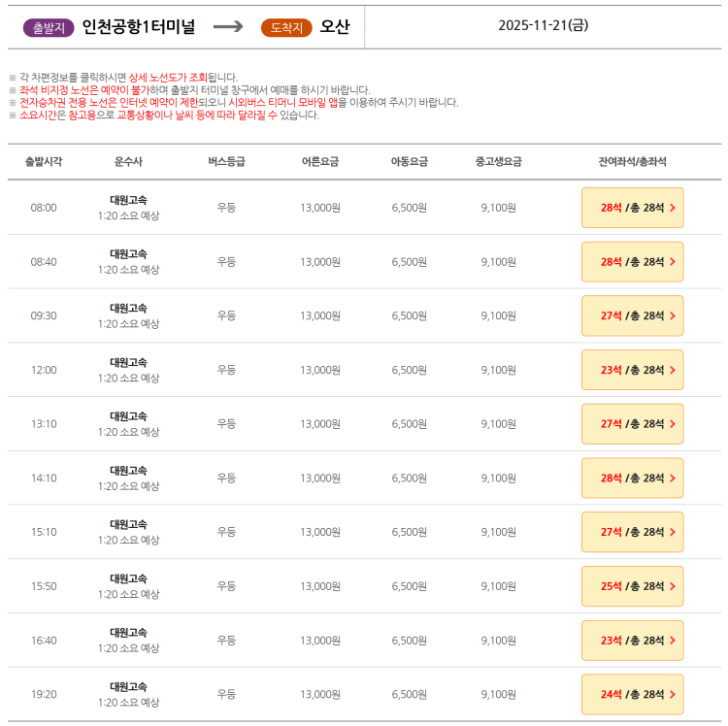Open the 13:10 departure seat availability button
This screenshot has width=728, height=726.
[632, 424]
